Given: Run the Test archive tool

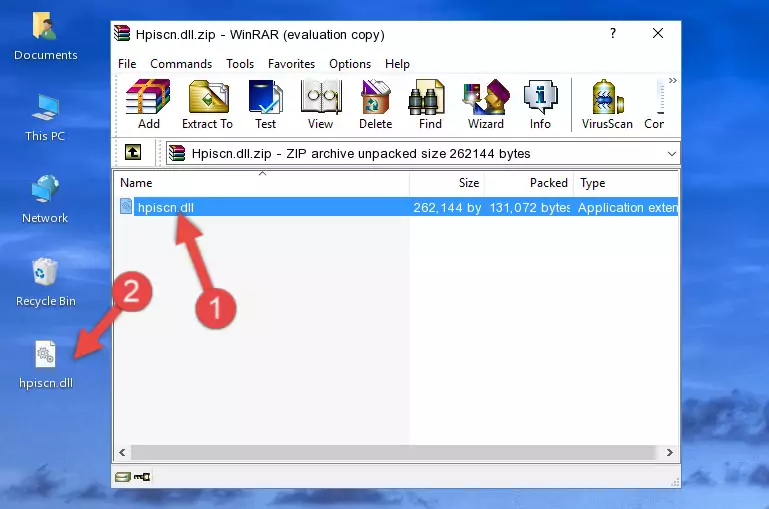Looking at the screenshot, I should [265, 104].
